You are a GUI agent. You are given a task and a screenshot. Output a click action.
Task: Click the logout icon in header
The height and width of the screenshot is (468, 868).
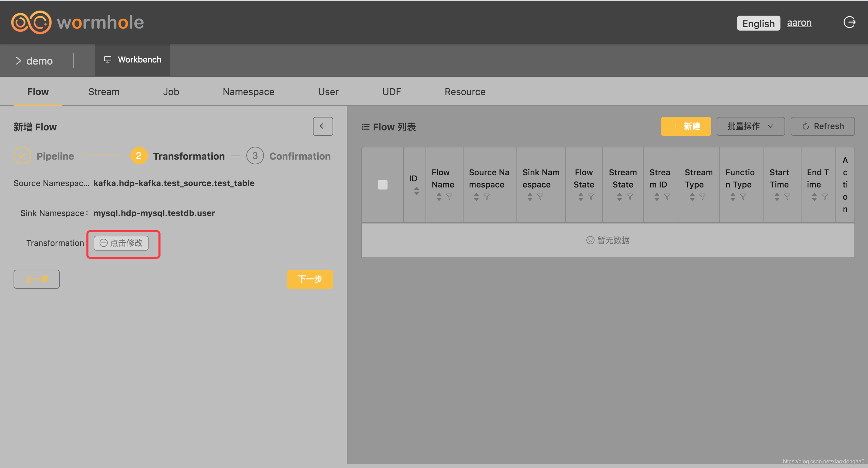[x=849, y=22]
